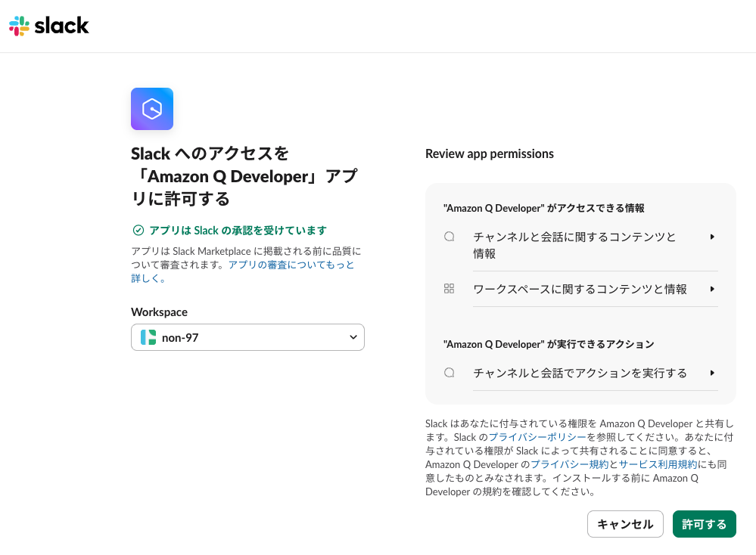Click the workspace grid icon in permissions list
This screenshot has height=555, width=756.
coord(449,288)
